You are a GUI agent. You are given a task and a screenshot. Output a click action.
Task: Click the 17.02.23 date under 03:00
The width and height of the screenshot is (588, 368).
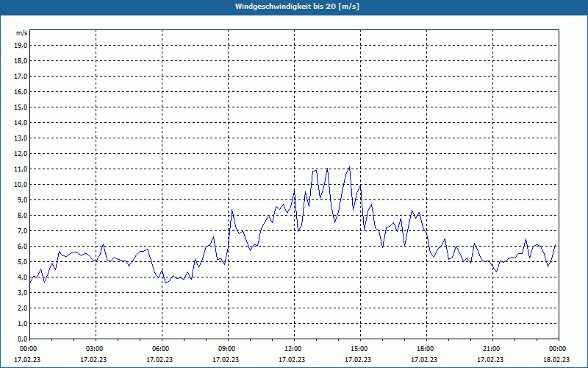(93, 360)
